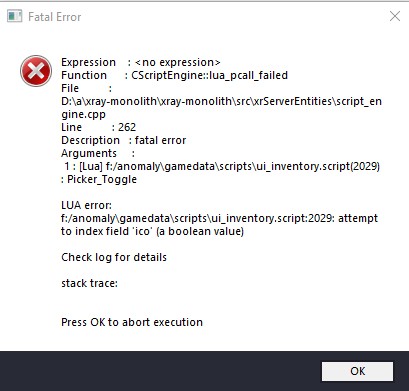Click the xray-monolith source file path line
This screenshot has width=409, height=391.
[x=221, y=101]
